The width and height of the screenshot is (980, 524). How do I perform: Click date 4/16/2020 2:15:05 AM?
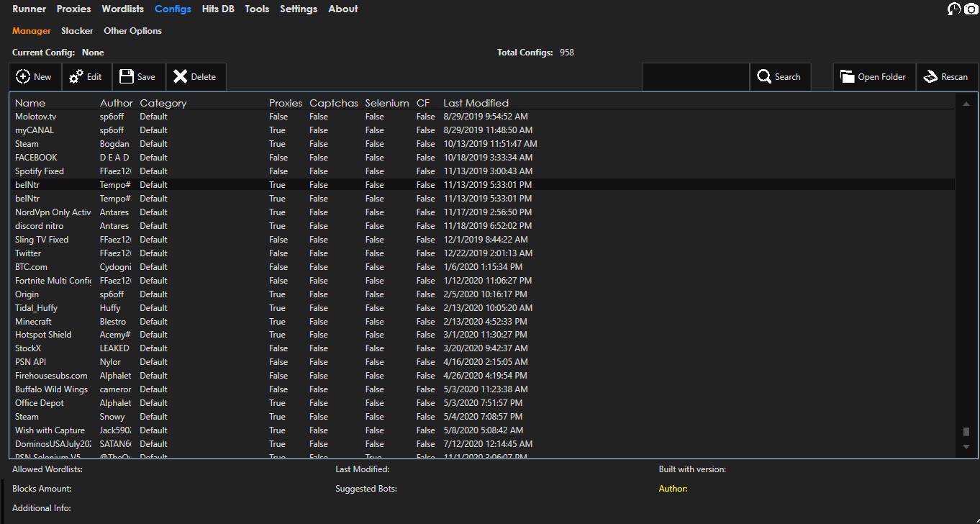486,362
